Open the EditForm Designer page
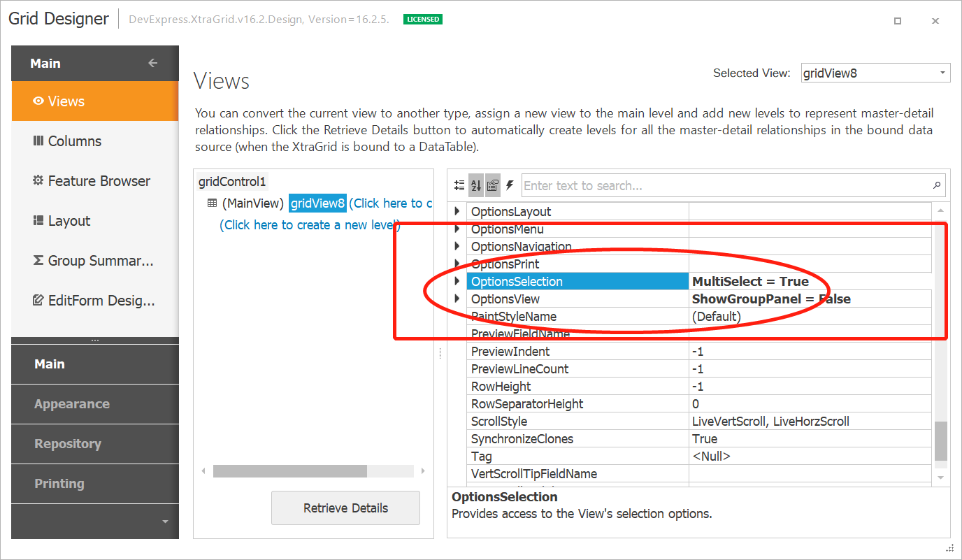This screenshot has width=962, height=560. [95, 301]
